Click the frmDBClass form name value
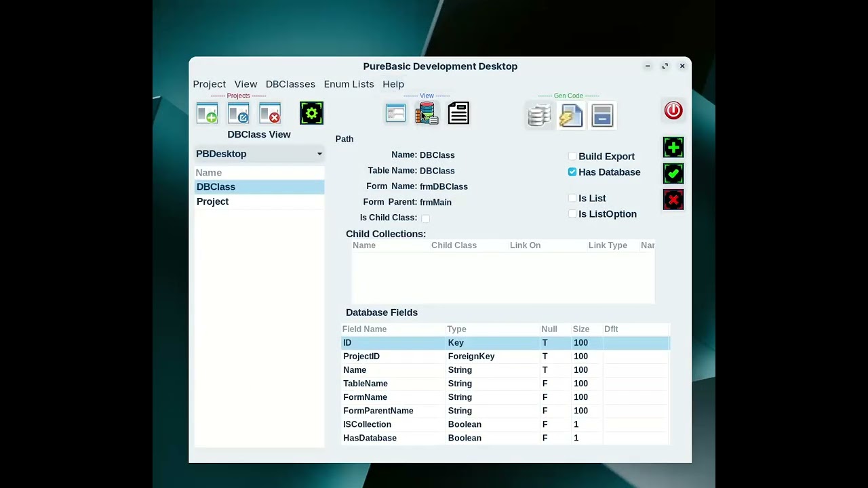This screenshot has height=488, width=868. (443, 186)
